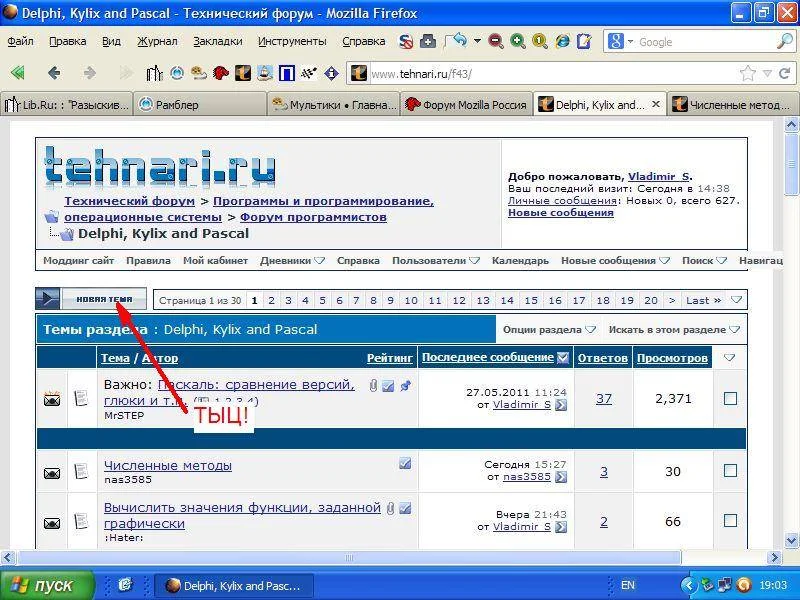Click the vertical scrollbar down arrow
Screen dimensions: 800x600
coord(791,540)
